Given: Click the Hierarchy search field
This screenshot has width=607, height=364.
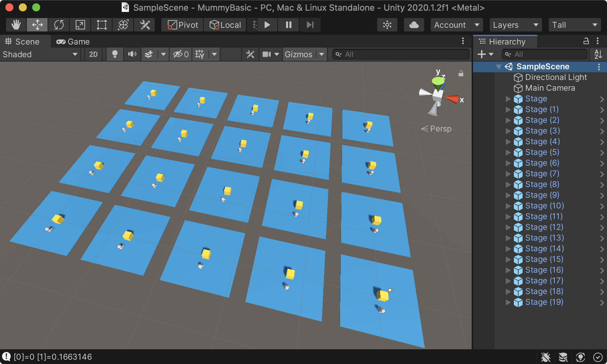Looking at the screenshot, I should pyautogui.click(x=545, y=54).
